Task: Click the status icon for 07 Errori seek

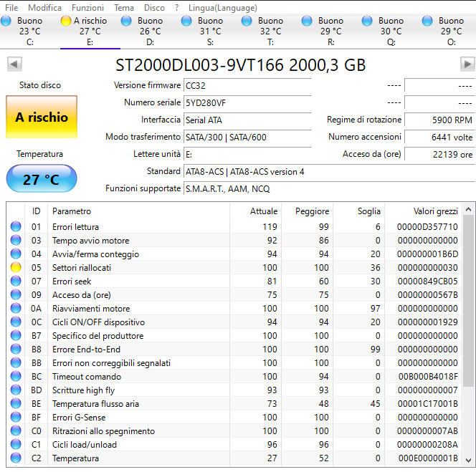Action: 16,281
